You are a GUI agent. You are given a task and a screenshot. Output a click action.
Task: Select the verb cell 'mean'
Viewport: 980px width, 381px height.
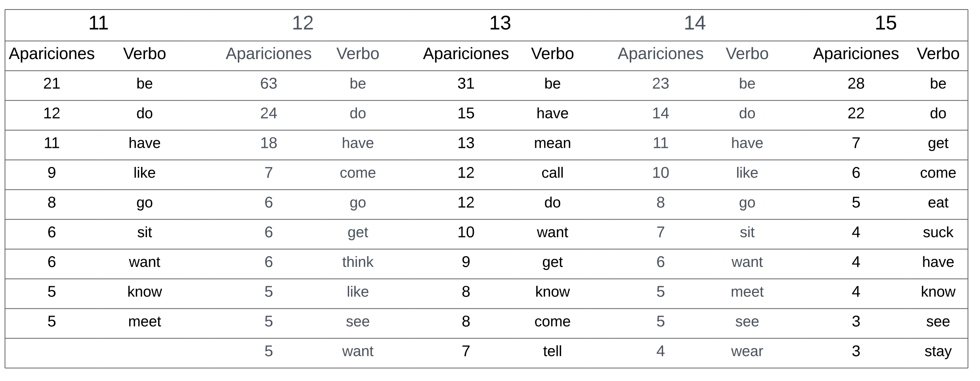tap(552, 143)
